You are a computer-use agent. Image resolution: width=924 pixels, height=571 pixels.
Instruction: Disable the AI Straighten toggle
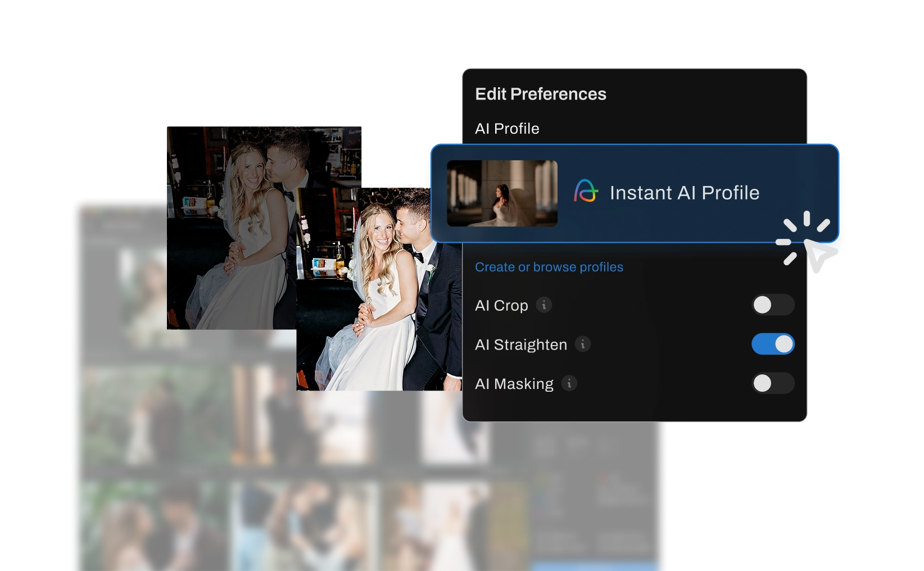tap(773, 344)
